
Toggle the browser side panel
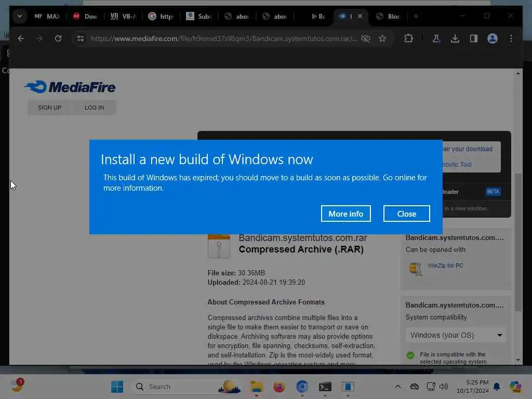474,38
